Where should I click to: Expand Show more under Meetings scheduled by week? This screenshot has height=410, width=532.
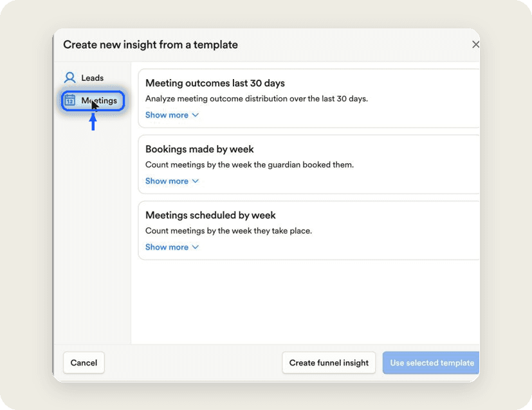click(172, 247)
